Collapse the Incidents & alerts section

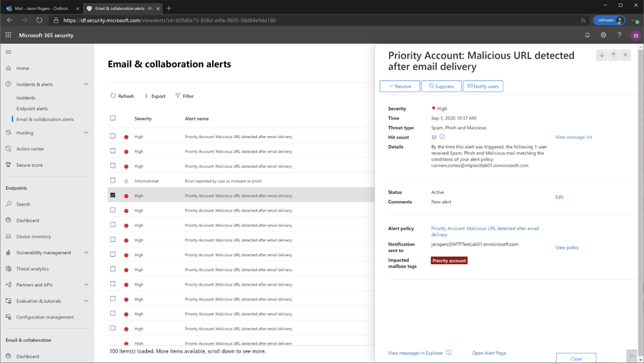coord(86,84)
